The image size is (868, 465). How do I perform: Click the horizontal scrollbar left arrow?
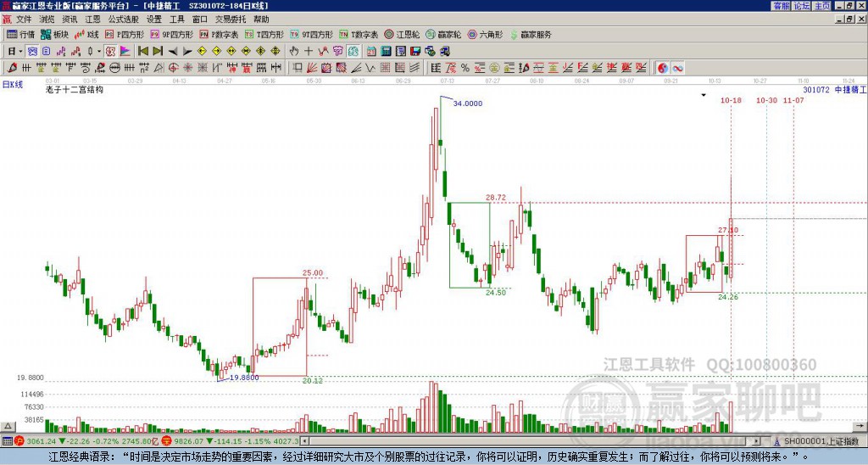tap(304, 441)
